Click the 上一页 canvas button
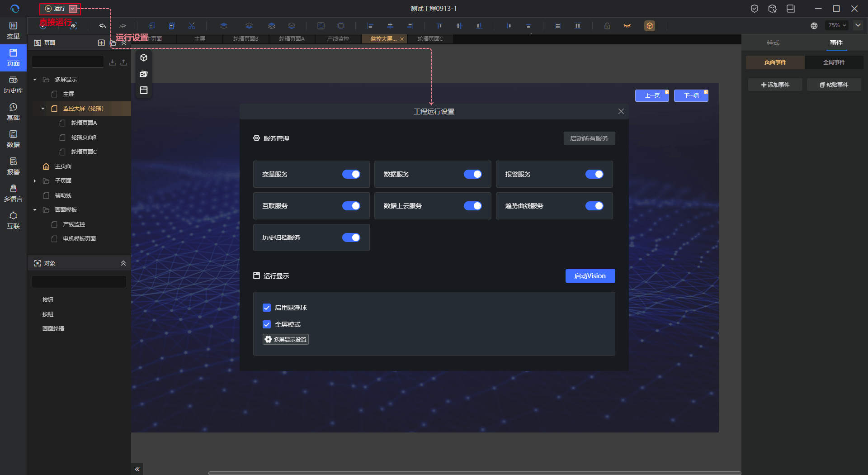 (652, 95)
